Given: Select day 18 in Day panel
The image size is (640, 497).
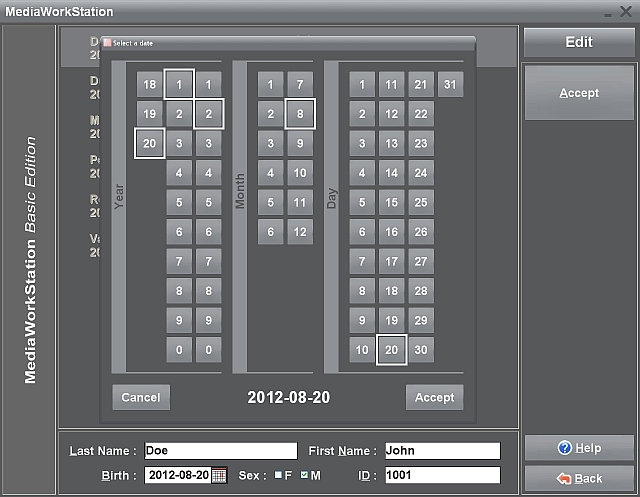Looking at the screenshot, I should pyautogui.click(x=391, y=291).
